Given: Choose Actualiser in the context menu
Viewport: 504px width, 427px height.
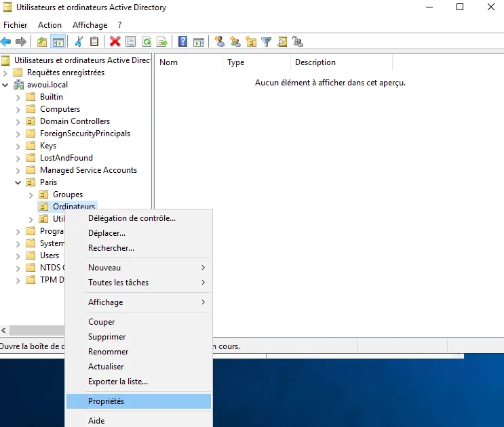Looking at the screenshot, I should [x=138, y=367].
